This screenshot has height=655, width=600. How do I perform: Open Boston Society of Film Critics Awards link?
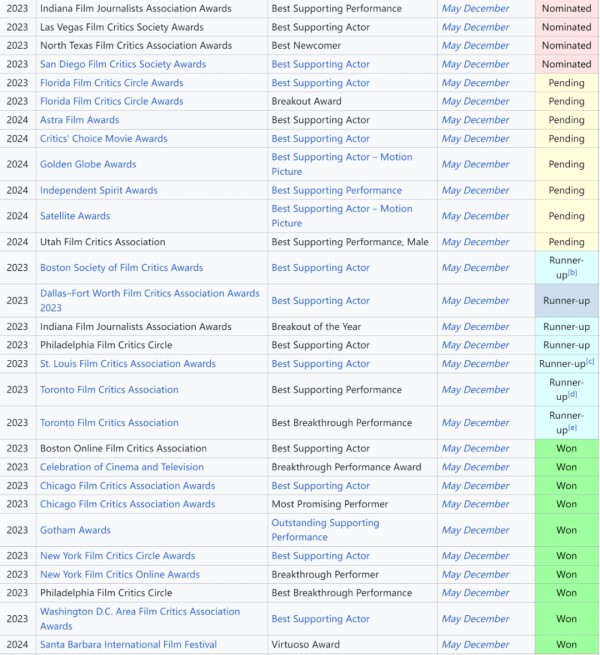(122, 267)
